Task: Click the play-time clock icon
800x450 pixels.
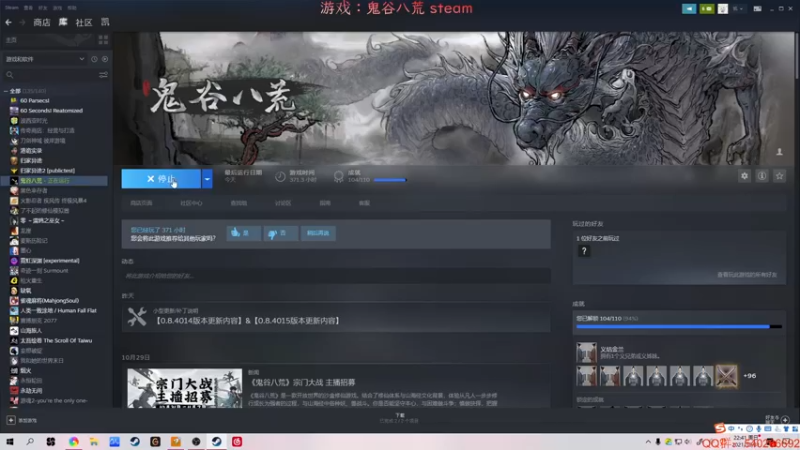Action: (280, 177)
